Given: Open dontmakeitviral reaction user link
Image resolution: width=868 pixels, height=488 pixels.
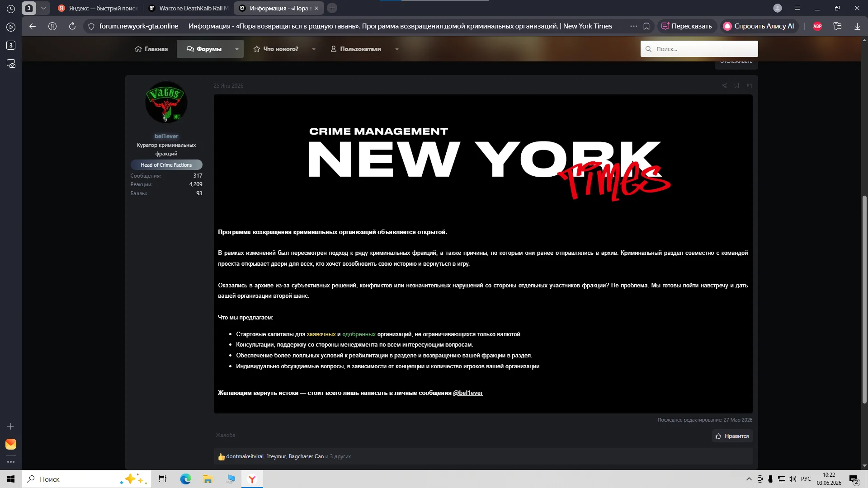Looking at the screenshot, I should point(245,456).
